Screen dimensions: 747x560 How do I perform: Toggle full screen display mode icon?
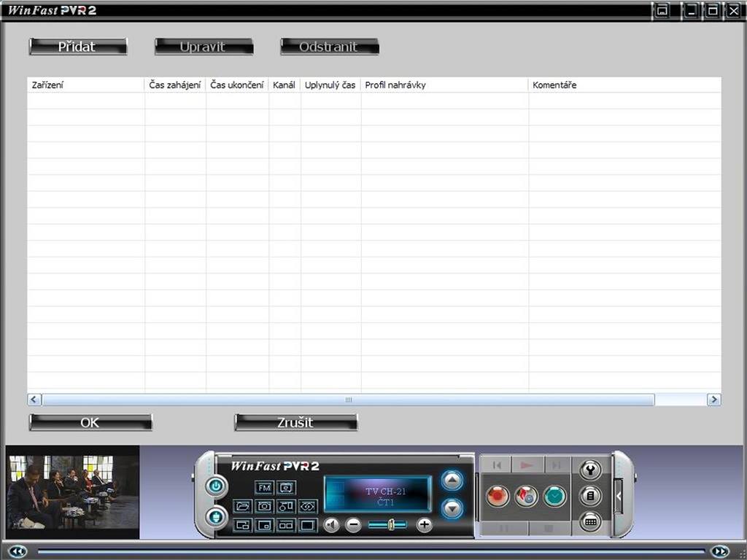(x=307, y=525)
